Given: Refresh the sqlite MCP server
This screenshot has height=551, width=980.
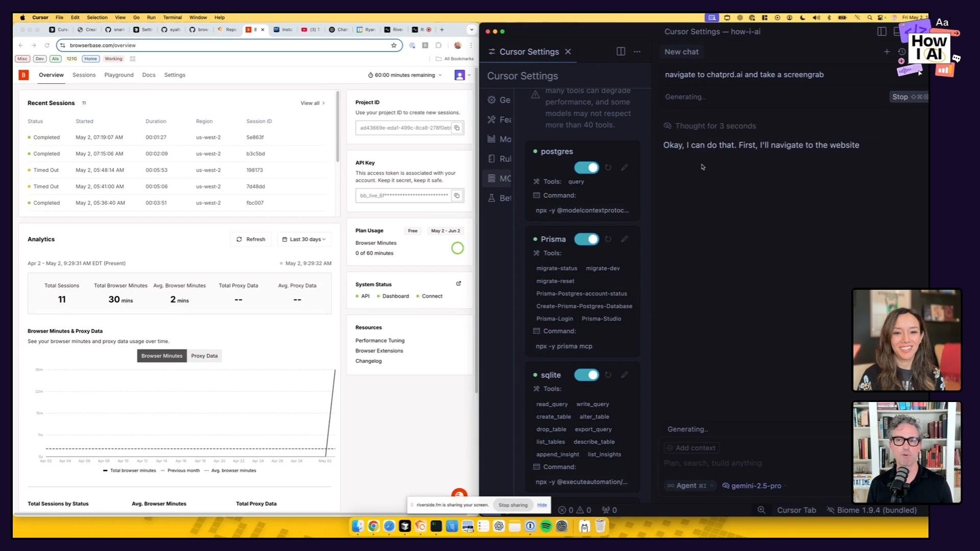Looking at the screenshot, I should click(608, 374).
